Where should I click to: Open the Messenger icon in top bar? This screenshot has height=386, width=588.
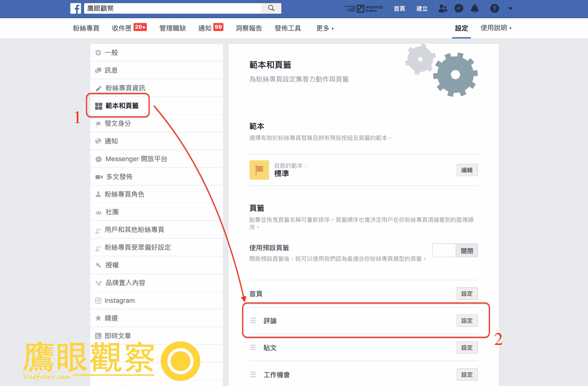pyautogui.click(x=458, y=8)
